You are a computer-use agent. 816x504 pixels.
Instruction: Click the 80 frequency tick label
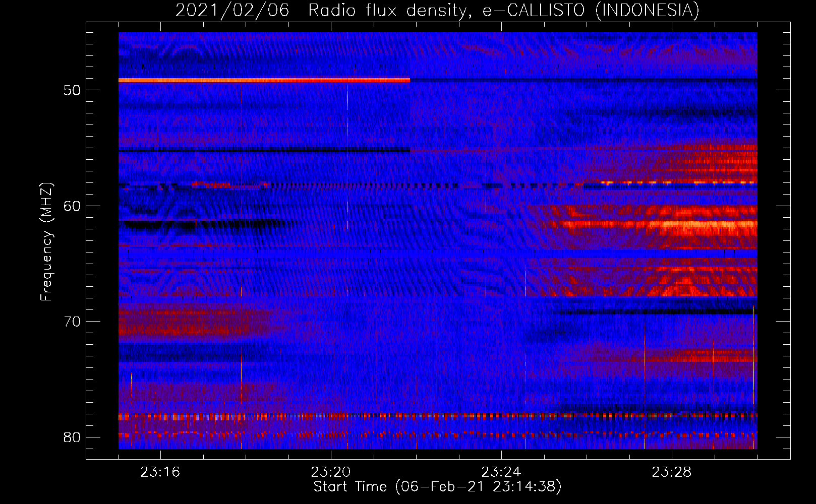72,437
